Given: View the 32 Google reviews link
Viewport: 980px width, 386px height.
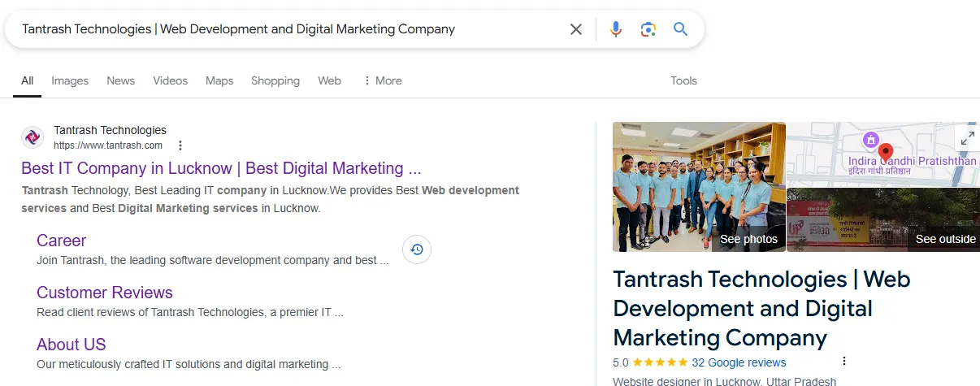Looking at the screenshot, I should pyautogui.click(x=739, y=362).
